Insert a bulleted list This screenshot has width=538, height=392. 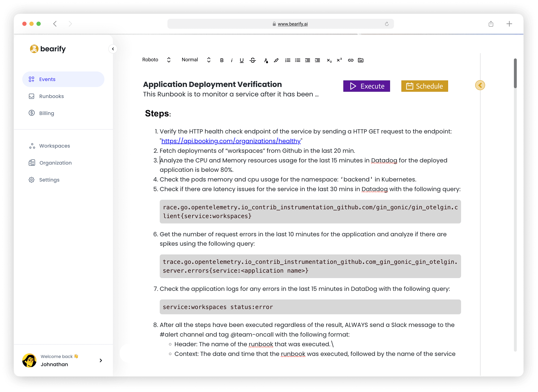pos(297,60)
